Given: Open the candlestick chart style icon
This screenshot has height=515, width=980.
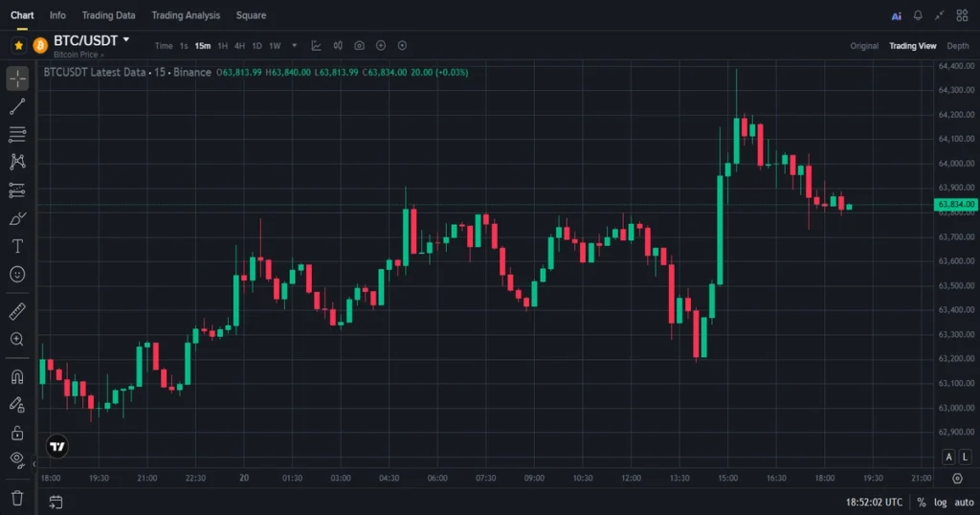Looking at the screenshot, I should 338,46.
